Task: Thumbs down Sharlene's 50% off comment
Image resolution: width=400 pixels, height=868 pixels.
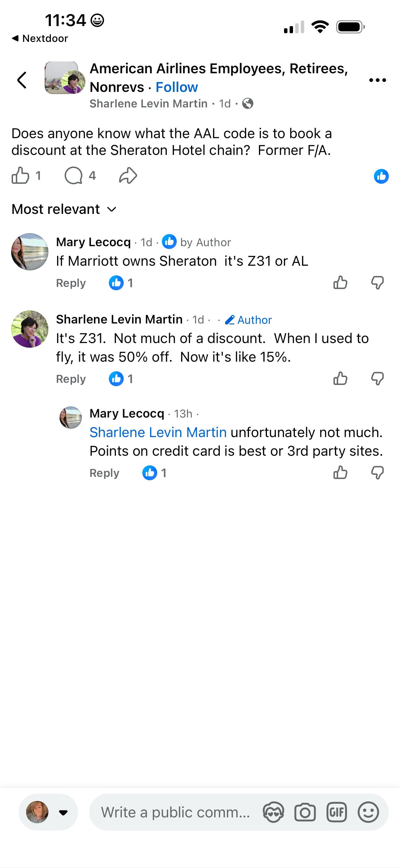Action: point(377,378)
